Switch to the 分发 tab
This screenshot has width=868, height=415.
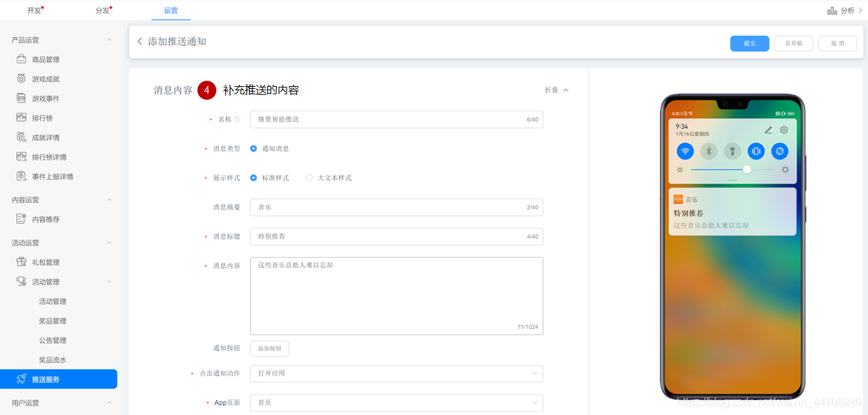pos(102,11)
